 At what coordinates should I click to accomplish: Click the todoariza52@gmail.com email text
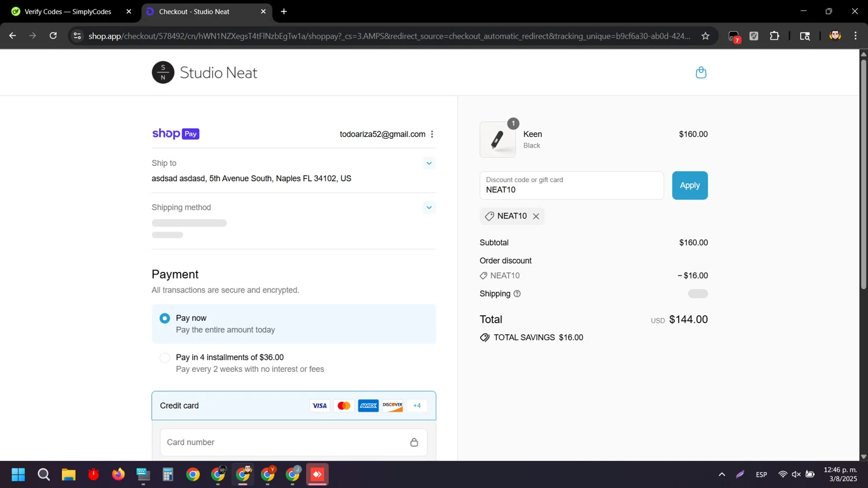[382, 134]
